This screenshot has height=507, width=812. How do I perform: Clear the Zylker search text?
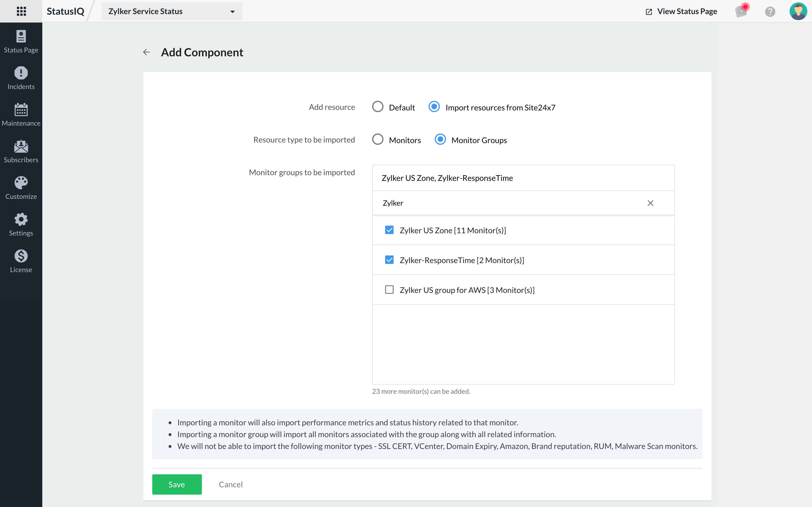pyautogui.click(x=650, y=203)
